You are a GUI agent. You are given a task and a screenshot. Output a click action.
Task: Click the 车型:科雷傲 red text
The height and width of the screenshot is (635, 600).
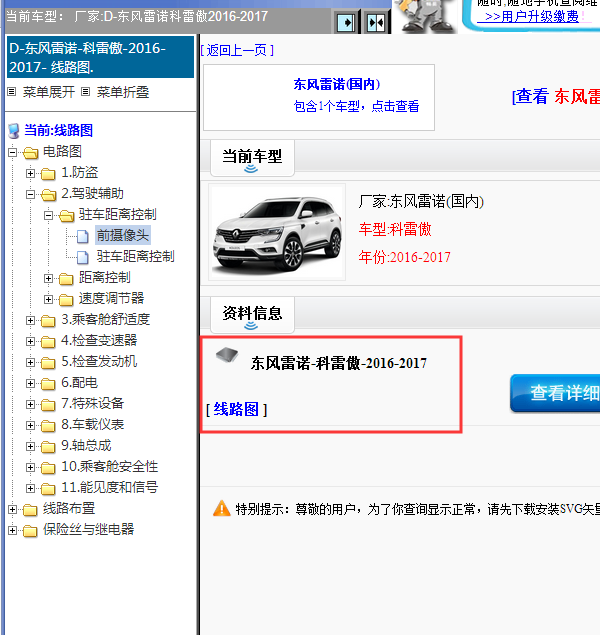pyautogui.click(x=395, y=229)
